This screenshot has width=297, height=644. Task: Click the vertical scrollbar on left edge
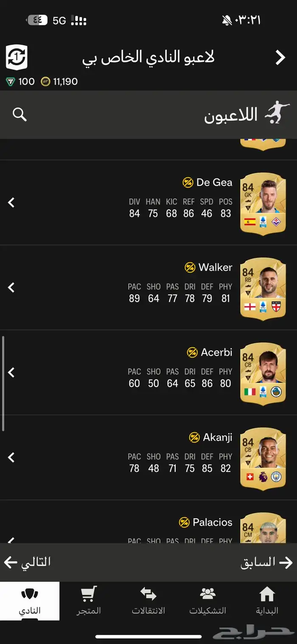(3, 384)
